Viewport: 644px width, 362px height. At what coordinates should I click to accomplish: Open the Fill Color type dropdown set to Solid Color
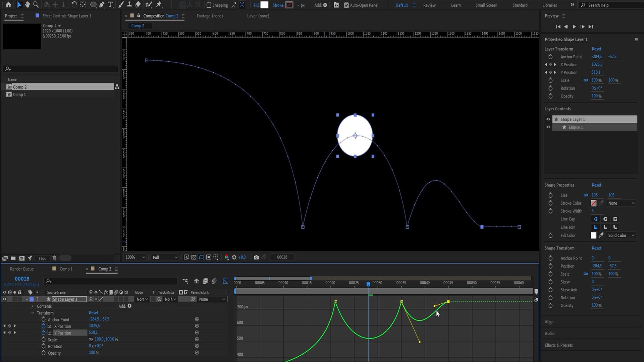point(621,235)
